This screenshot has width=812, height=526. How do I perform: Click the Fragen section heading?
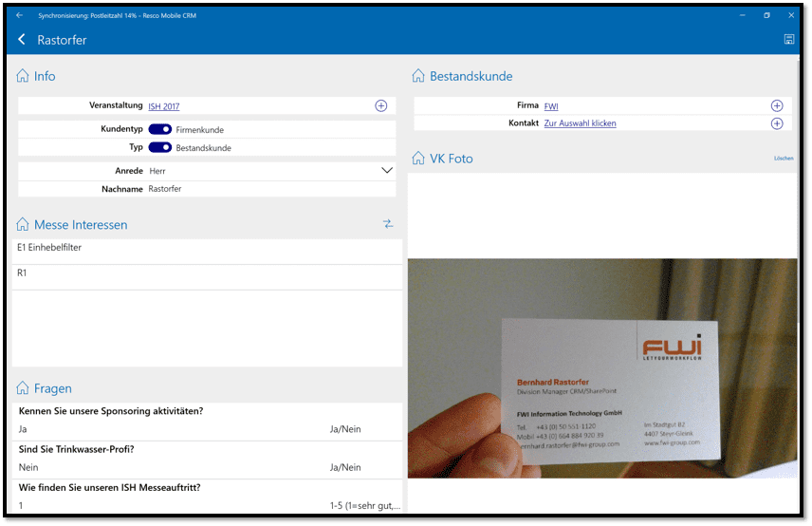[x=53, y=388]
